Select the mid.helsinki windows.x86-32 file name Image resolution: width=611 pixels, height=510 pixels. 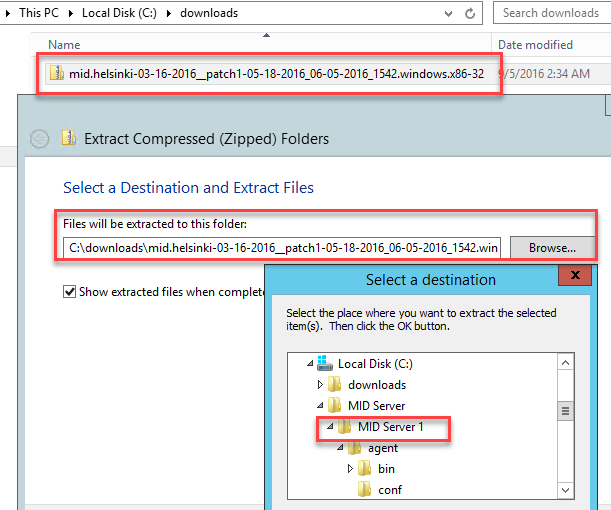[x=276, y=74]
